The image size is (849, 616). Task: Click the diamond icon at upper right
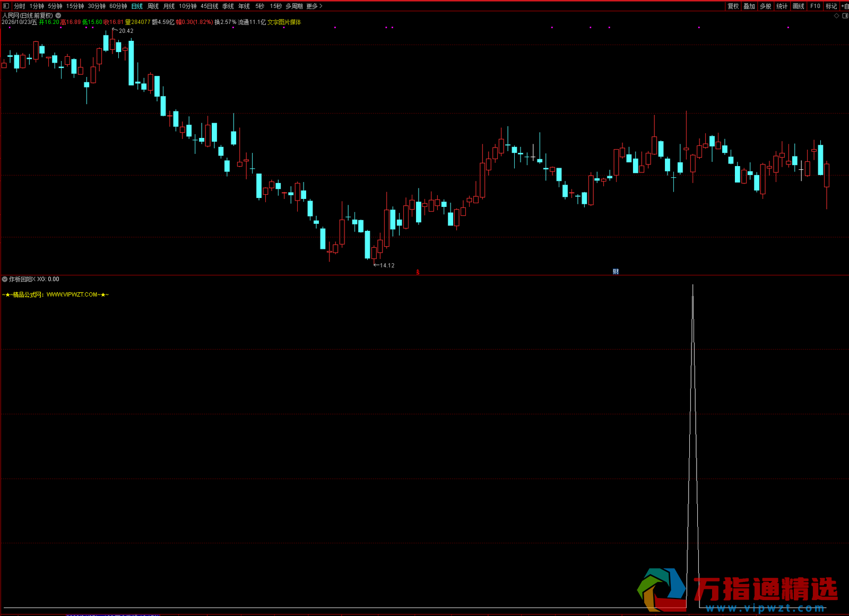[x=837, y=16]
